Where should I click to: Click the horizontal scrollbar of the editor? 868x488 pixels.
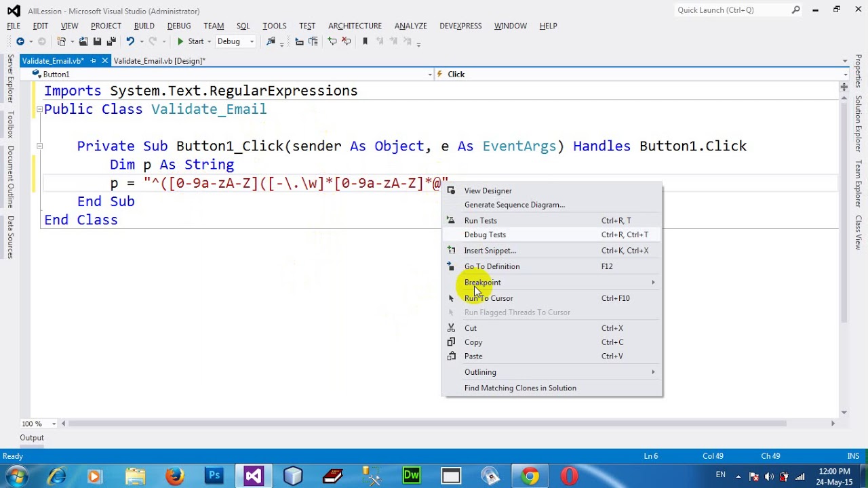click(427, 424)
